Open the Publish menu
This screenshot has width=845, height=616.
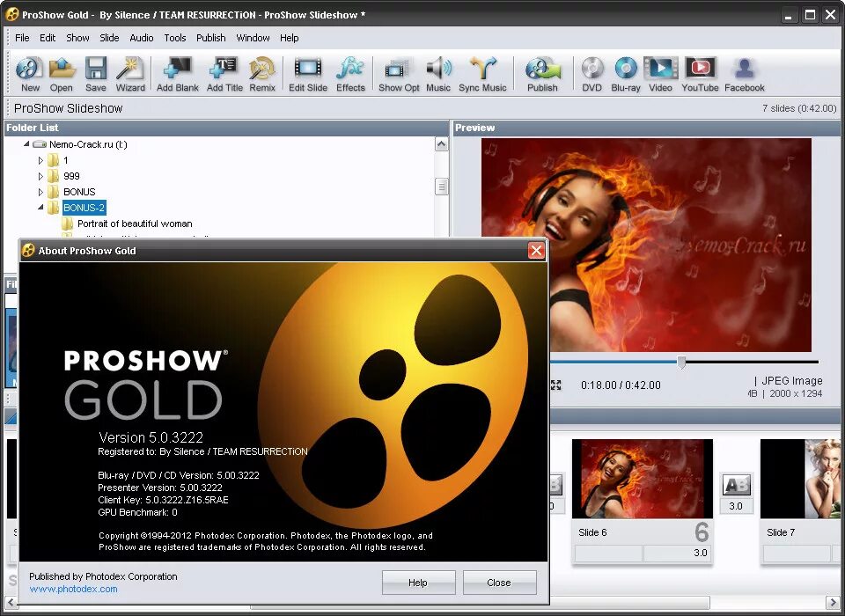pyautogui.click(x=210, y=38)
